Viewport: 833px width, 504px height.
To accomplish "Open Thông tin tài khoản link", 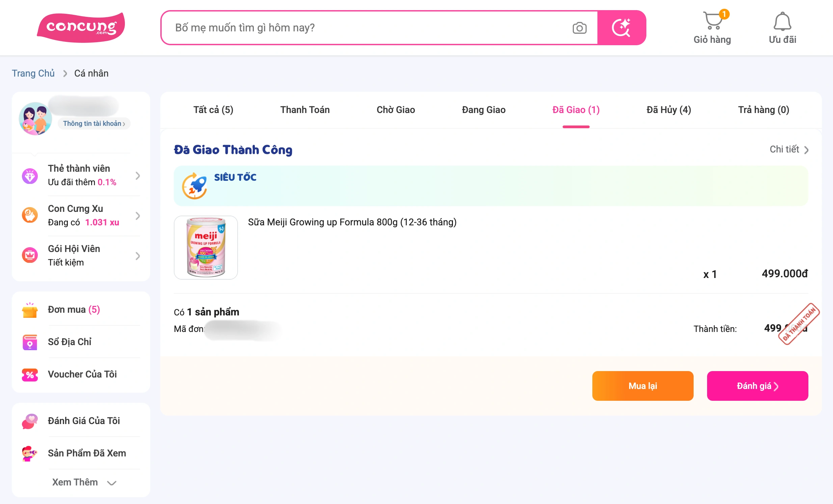I will pos(94,123).
